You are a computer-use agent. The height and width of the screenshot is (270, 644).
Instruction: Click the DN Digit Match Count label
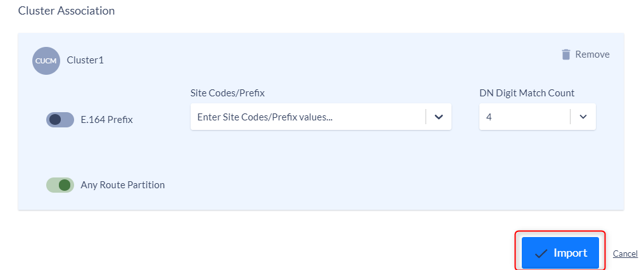[527, 93]
